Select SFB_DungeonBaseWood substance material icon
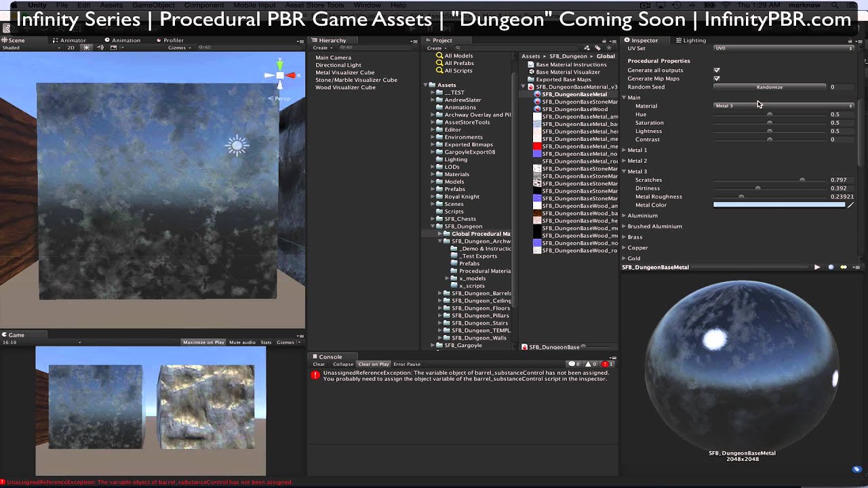Screen dimensions: 868x488 pos(538,109)
